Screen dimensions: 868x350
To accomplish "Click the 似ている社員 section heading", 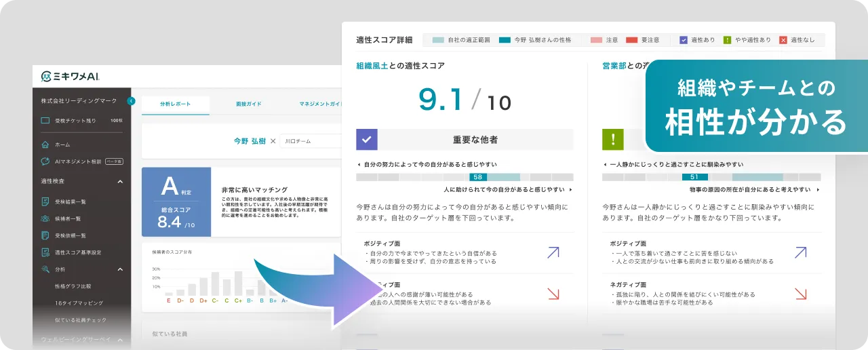I will click(x=170, y=334).
